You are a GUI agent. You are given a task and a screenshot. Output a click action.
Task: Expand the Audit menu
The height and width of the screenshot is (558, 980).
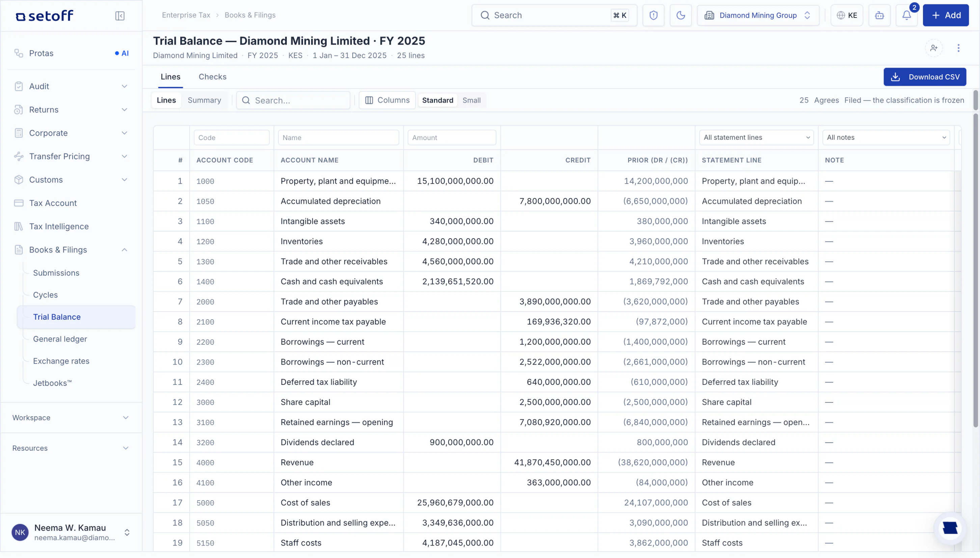tap(71, 86)
